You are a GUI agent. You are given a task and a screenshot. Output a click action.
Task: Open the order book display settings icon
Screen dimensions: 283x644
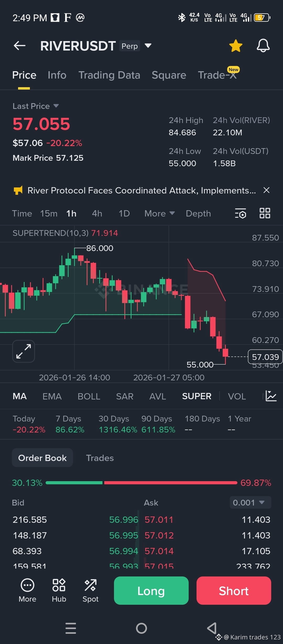(241, 214)
